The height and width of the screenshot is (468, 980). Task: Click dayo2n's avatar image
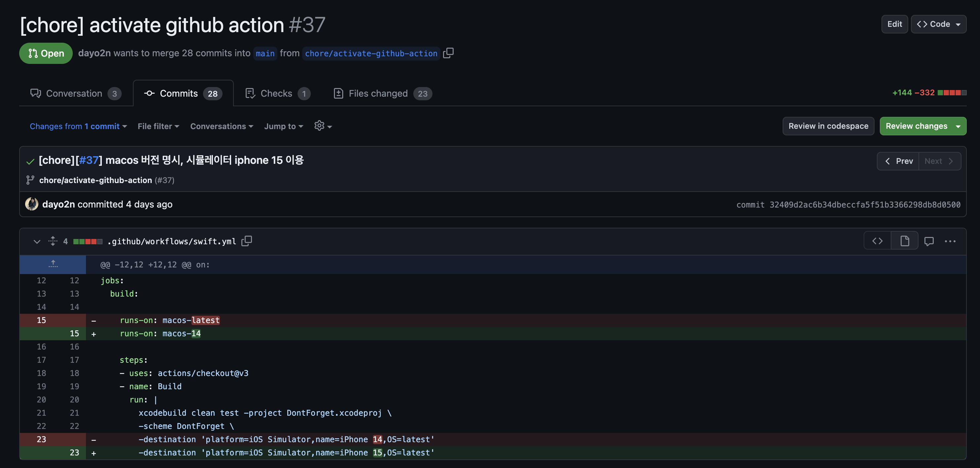point(32,204)
